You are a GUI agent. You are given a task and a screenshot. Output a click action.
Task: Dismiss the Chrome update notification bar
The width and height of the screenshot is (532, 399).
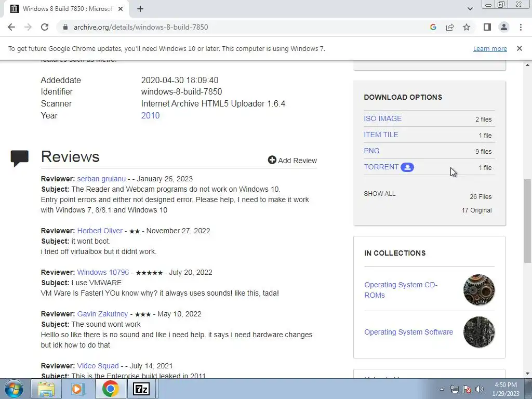click(520, 48)
